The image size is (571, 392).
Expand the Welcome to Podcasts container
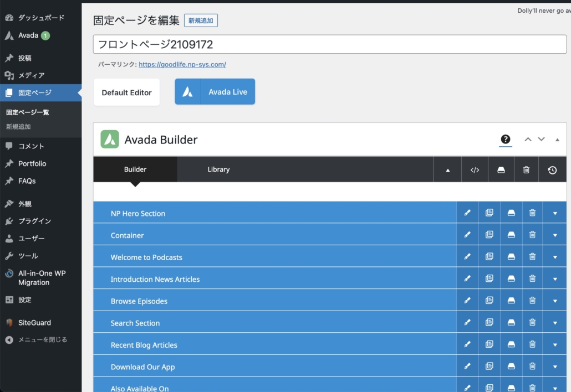[554, 257]
